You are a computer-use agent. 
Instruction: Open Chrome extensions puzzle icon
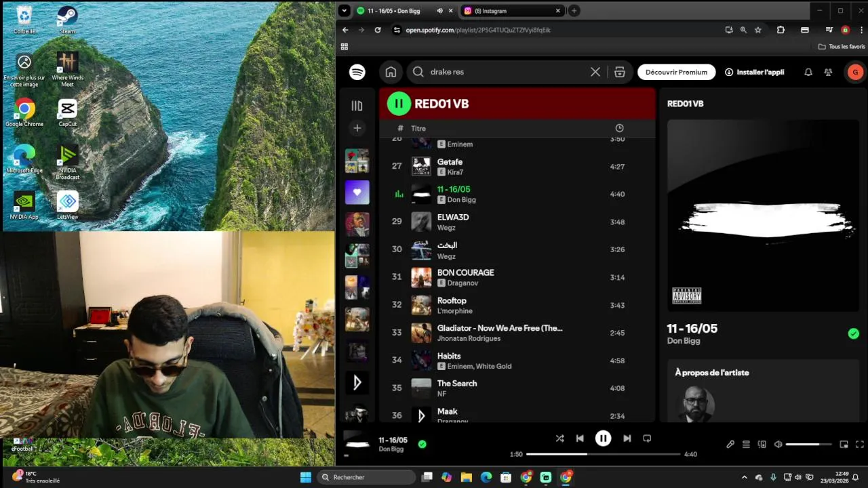click(781, 30)
